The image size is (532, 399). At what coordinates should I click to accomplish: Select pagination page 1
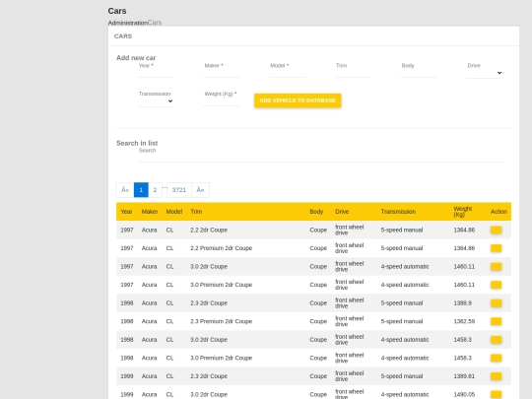point(141,190)
